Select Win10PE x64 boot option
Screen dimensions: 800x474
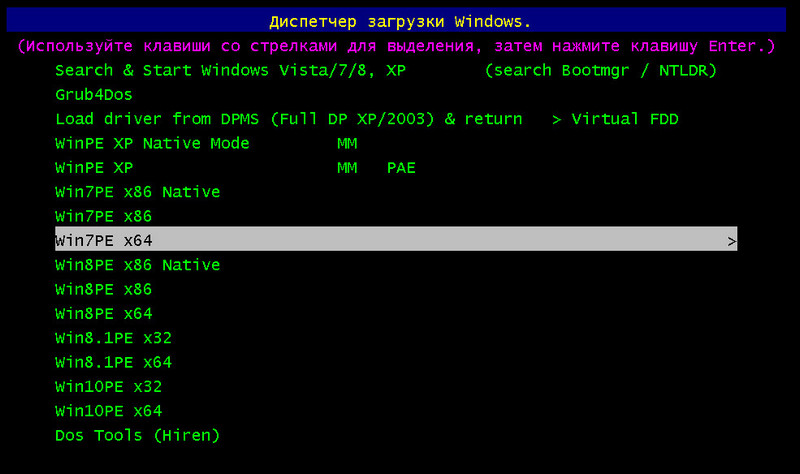(108, 411)
